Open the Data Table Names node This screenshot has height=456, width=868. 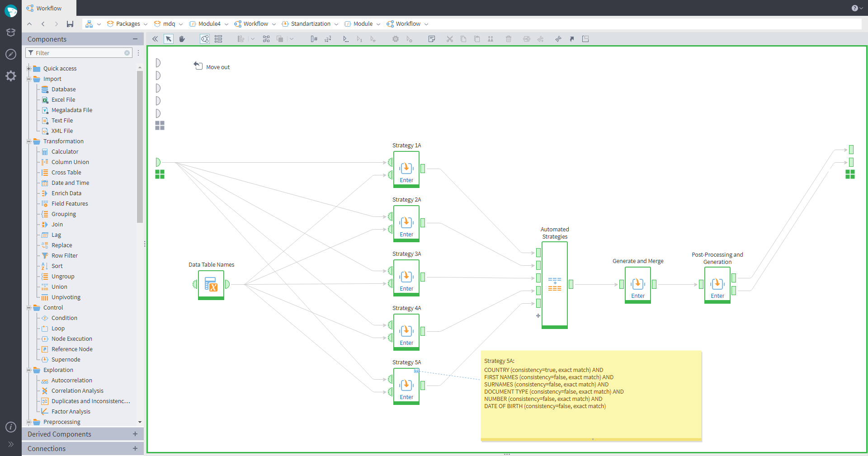(x=211, y=284)
